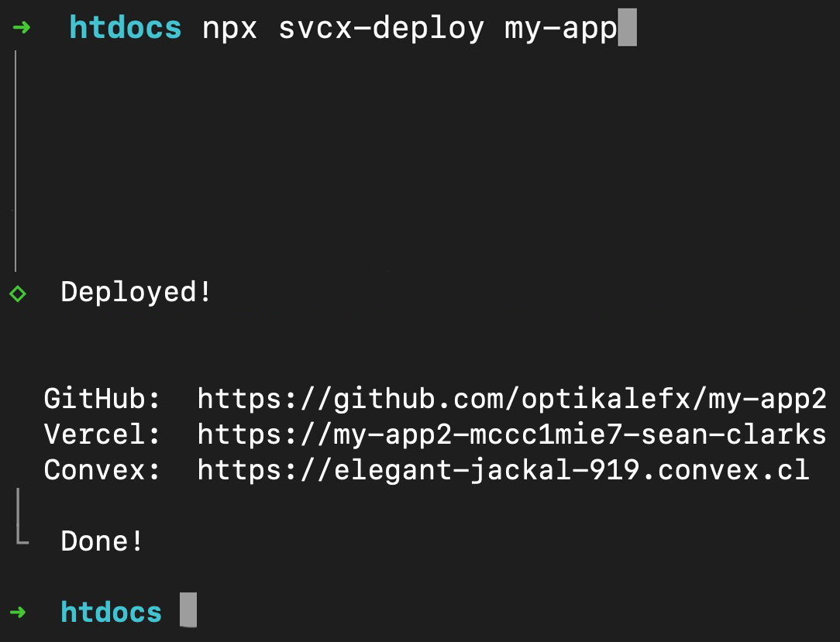This screenshot has height=642, width=840.
Task: Click the "npx svcx-deploy my-app" command text
Action: click(409, 29)
